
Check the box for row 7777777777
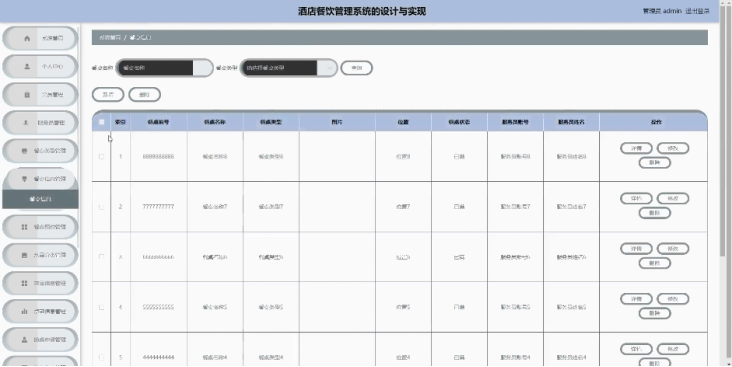click(x=101, y=207)
